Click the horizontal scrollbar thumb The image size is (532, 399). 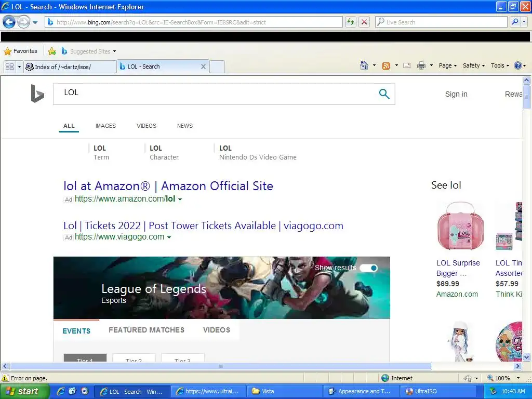(221, 366)
